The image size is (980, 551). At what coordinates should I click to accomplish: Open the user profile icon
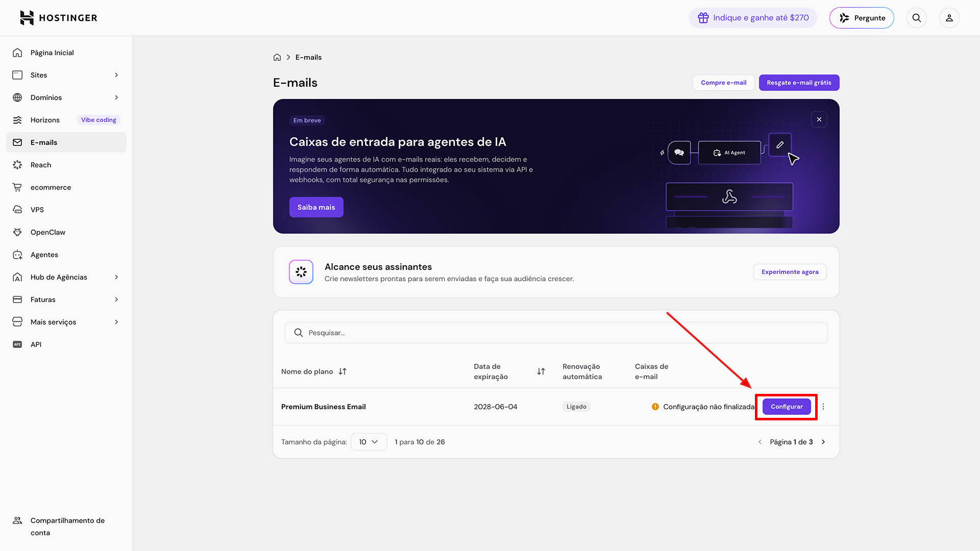(949, 18)
